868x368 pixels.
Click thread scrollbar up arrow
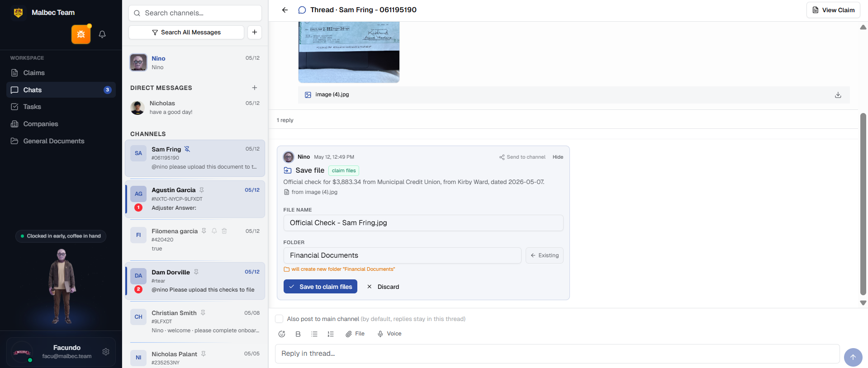863,28
